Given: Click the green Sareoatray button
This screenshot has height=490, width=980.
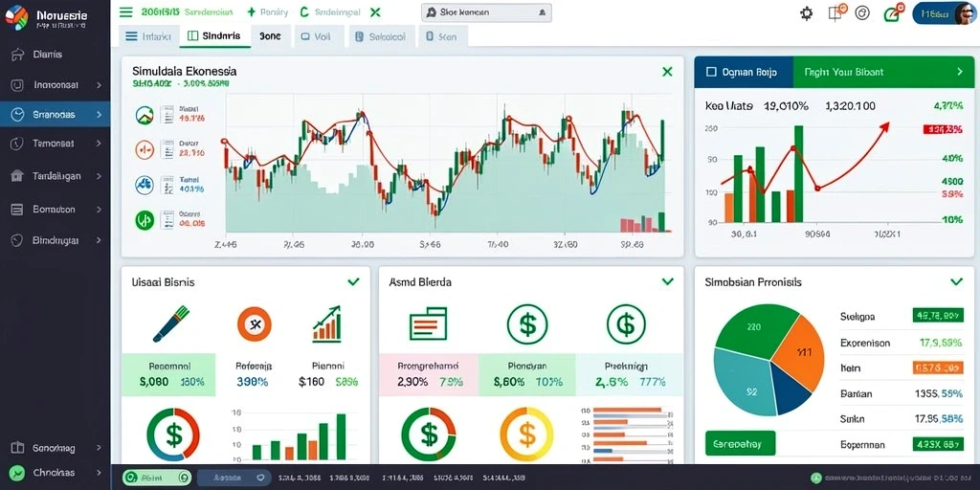Looking at the screenshot, I should click(740, 443).
